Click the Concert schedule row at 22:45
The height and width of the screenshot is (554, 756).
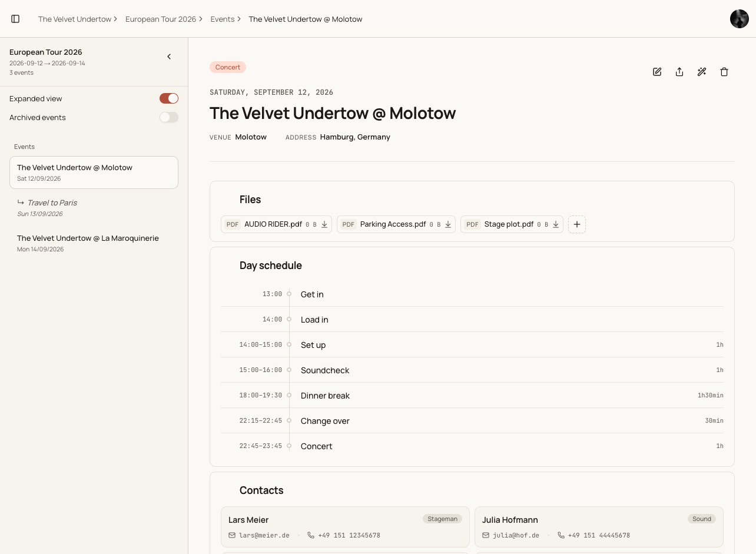click(472, 446)
